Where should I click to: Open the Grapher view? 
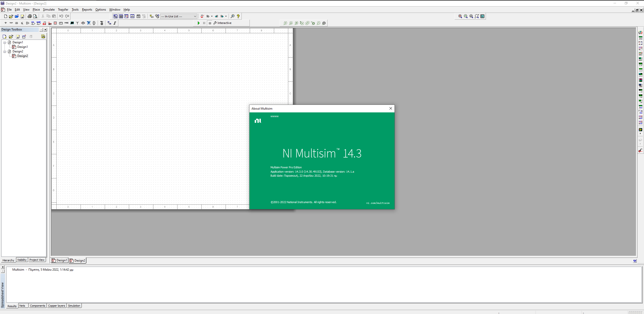(x=132, y=16)
